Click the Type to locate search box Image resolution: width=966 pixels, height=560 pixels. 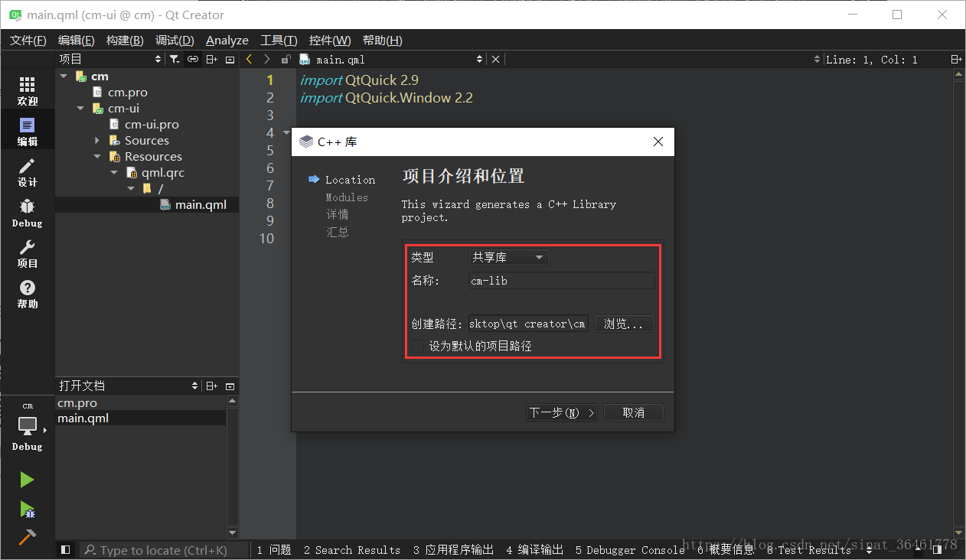[x=164, y=549]
